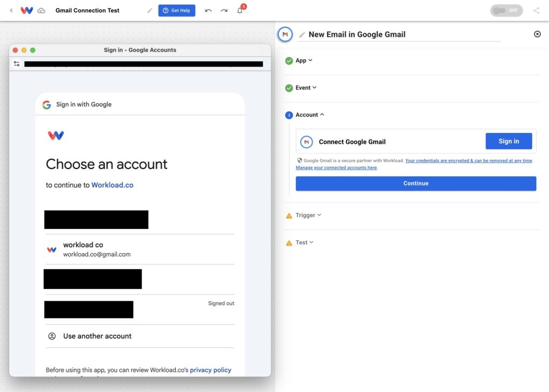Click the shield security icon

click(x=300, y=160)
